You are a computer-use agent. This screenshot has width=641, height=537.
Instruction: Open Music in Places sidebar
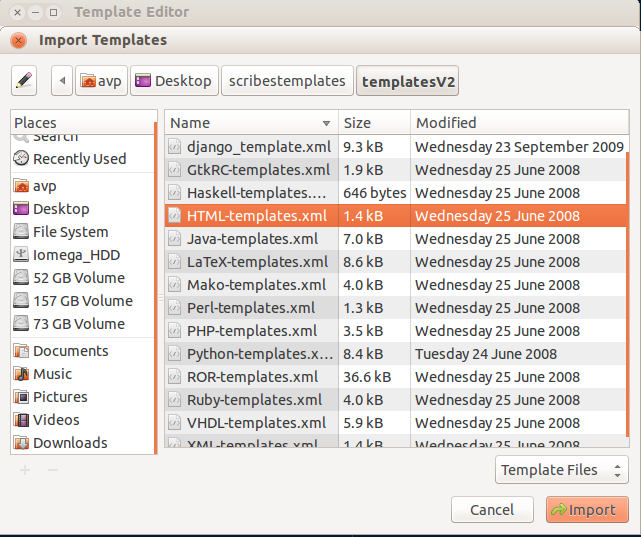tap(83, 374)
